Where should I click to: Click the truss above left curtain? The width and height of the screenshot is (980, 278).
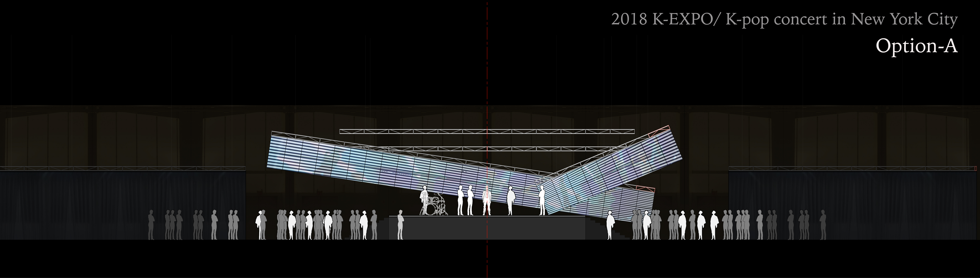(x=122, y=168)
